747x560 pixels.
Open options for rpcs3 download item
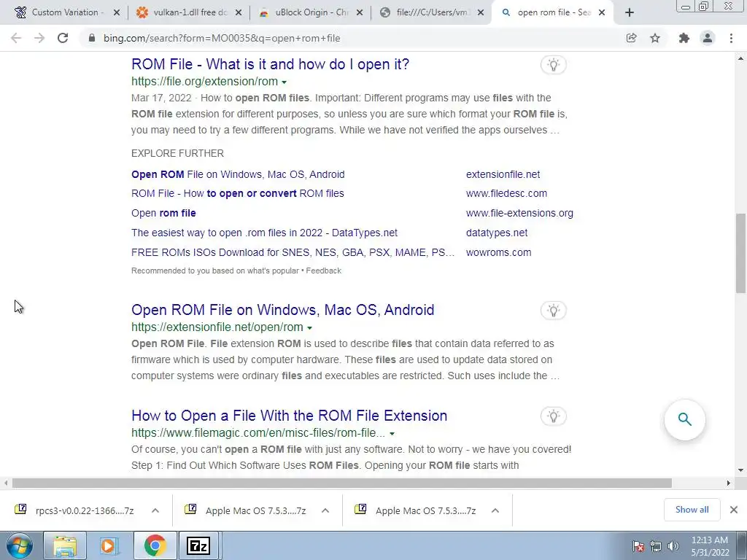pyautogui.click(x=155, y=510)
